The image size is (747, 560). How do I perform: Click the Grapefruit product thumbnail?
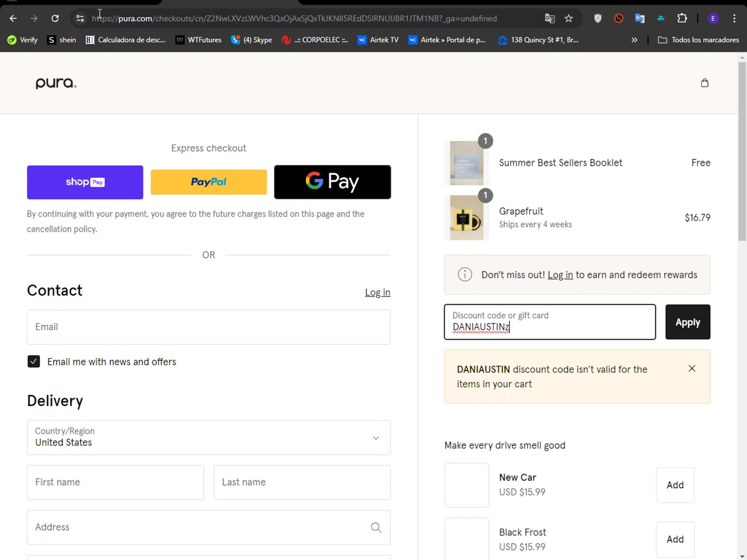point(467,218)
